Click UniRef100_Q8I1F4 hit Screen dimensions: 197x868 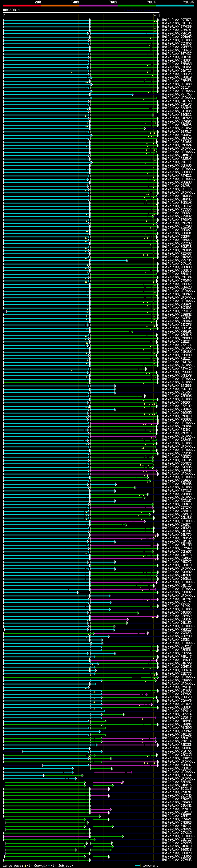(x=177, y=88)
